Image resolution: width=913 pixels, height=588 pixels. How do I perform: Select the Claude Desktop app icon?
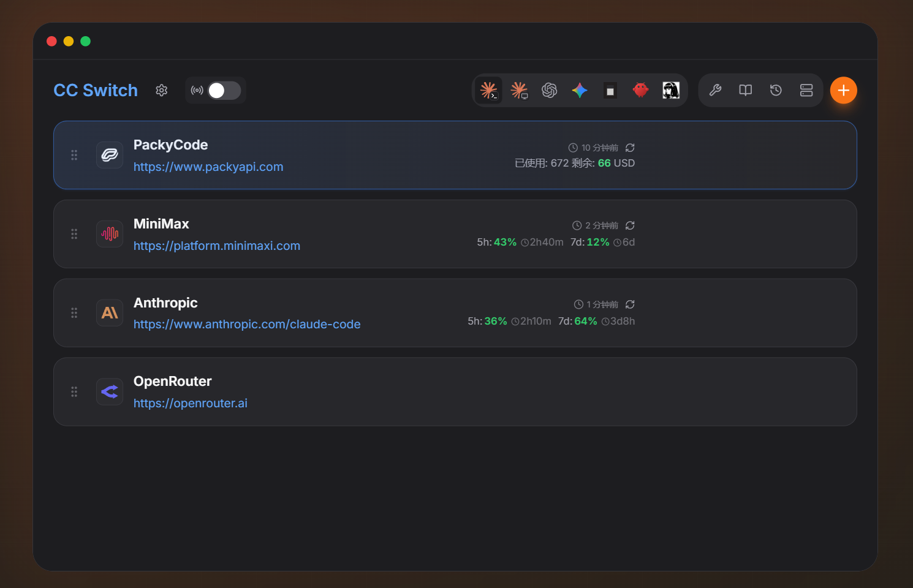[519, 91]
